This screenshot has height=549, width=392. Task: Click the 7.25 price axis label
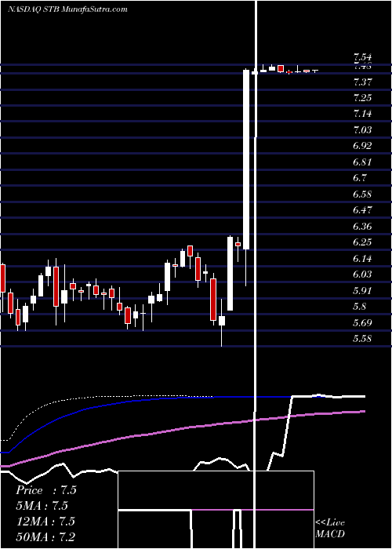(362, 98)
